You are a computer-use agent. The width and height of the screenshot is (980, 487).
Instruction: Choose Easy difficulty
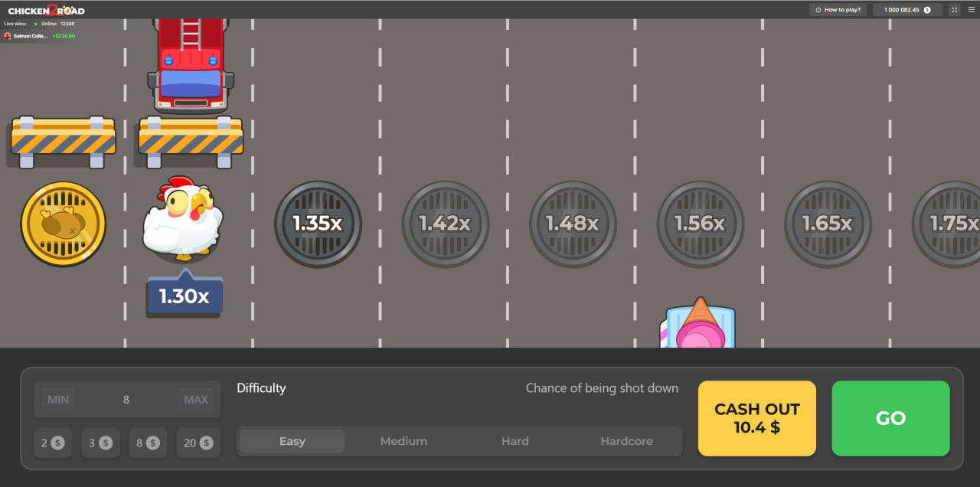click(292, 441)
